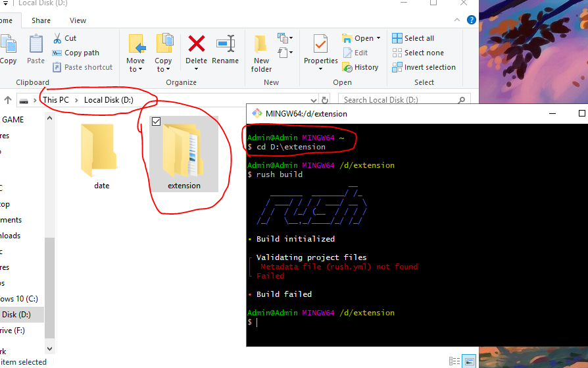Click the Properties checkmark icon

(320, 44)
